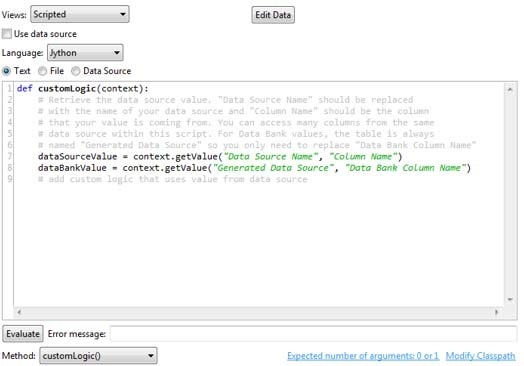Click the dataBankValue assignment line

254,168
